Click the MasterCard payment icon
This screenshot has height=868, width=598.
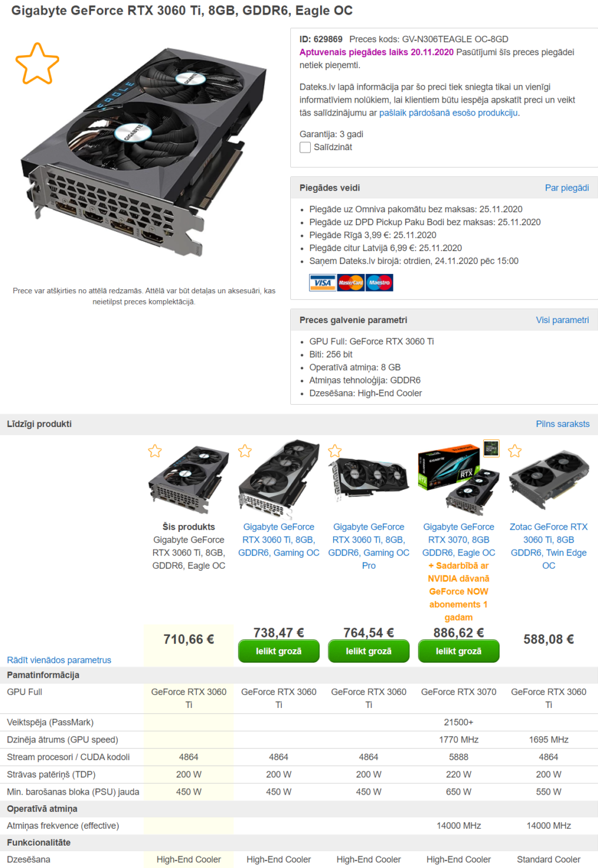click(x=351, y=283)
